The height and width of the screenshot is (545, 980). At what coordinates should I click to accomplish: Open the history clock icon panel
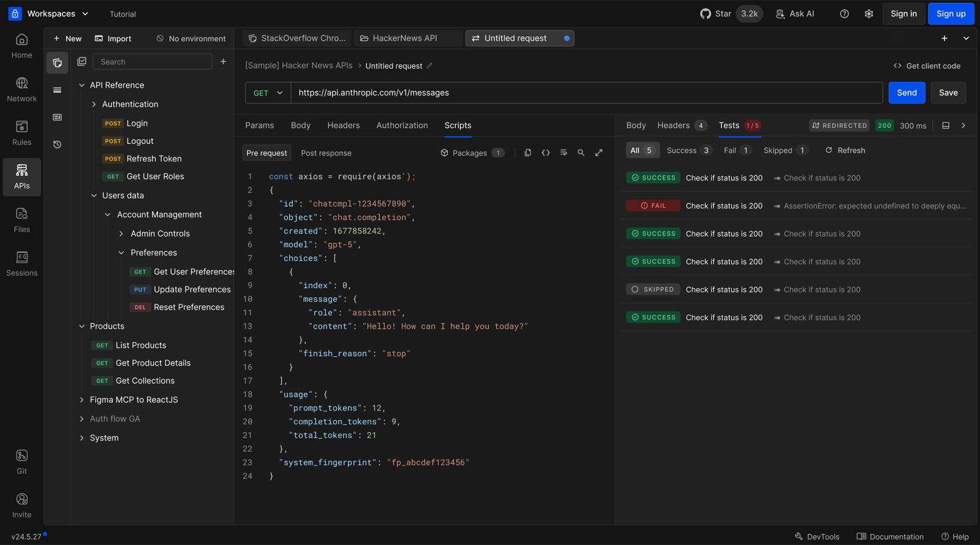click(58, 144)
